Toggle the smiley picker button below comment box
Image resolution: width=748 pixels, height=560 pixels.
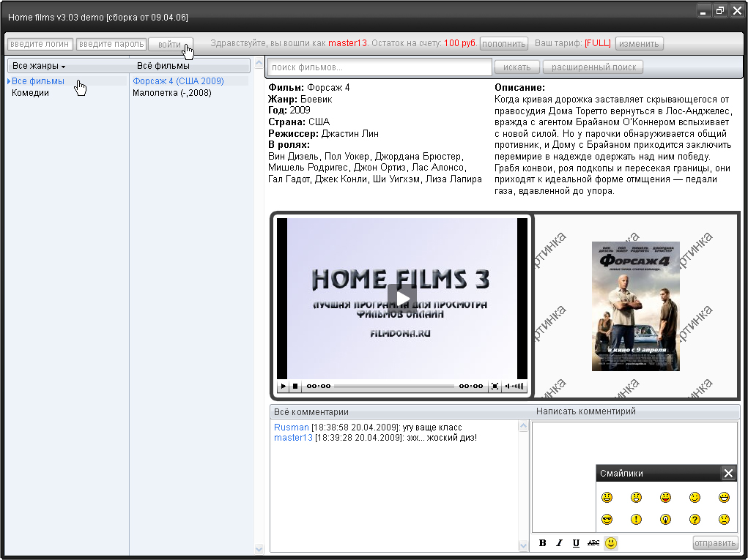(x=610, y=543)
